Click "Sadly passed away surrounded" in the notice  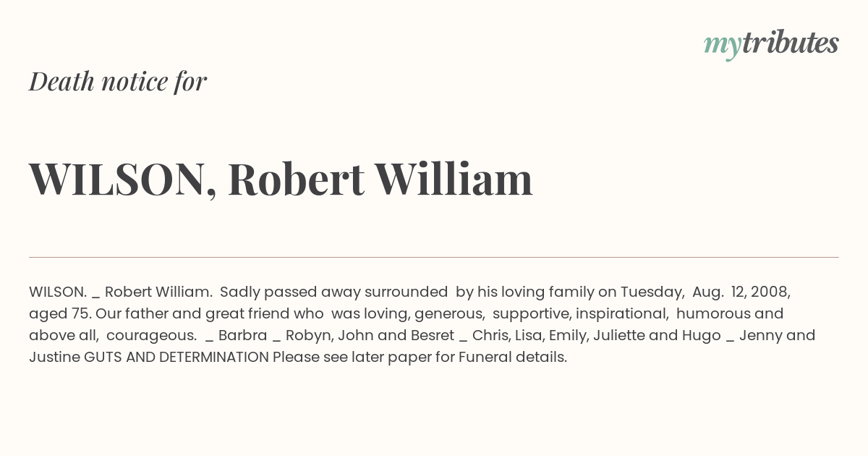(x=333, y=292)
